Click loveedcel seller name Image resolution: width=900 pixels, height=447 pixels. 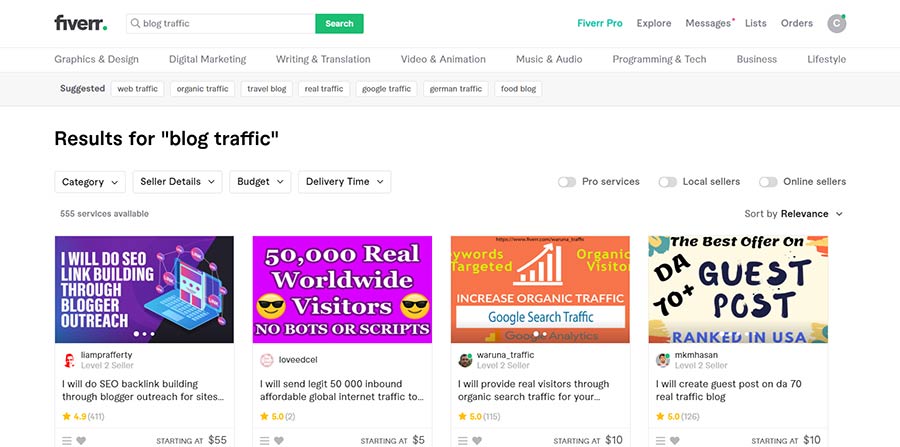pyautogui.click(x=298, y=360)
